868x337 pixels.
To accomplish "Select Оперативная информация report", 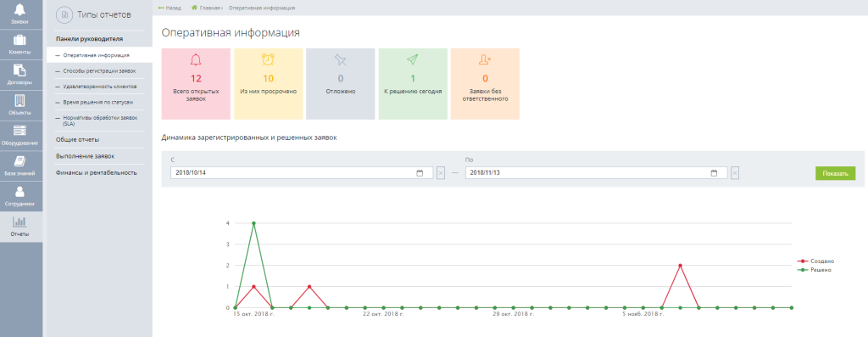I will pyautogui.click(x=100, y=55).
